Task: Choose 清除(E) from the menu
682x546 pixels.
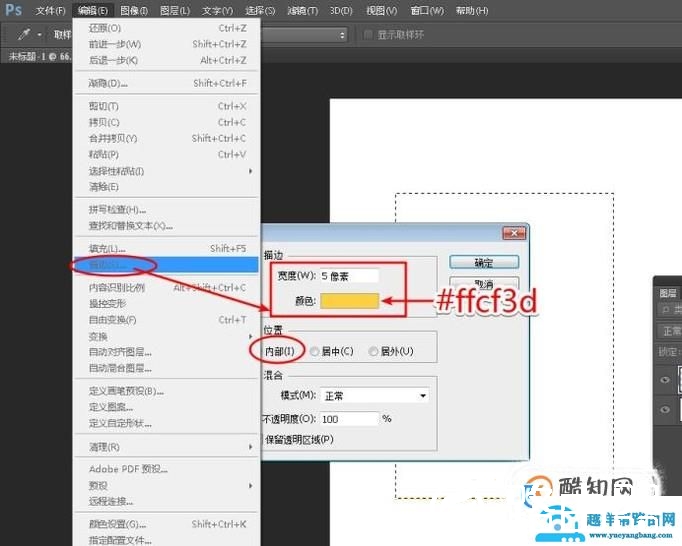Action: pyautogui.click(x=167, y=187)
